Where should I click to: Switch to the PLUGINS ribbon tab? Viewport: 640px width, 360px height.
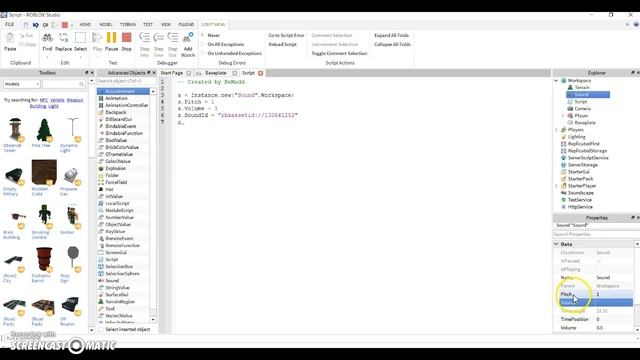(x=186, y=24)
